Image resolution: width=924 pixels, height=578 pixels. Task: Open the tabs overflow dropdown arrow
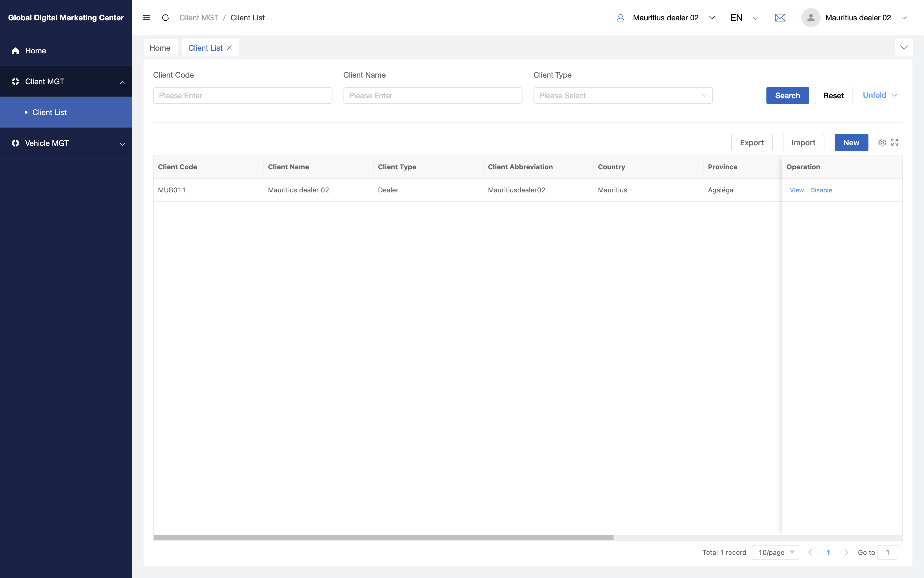pyautogui.click(x=904, y=47)
